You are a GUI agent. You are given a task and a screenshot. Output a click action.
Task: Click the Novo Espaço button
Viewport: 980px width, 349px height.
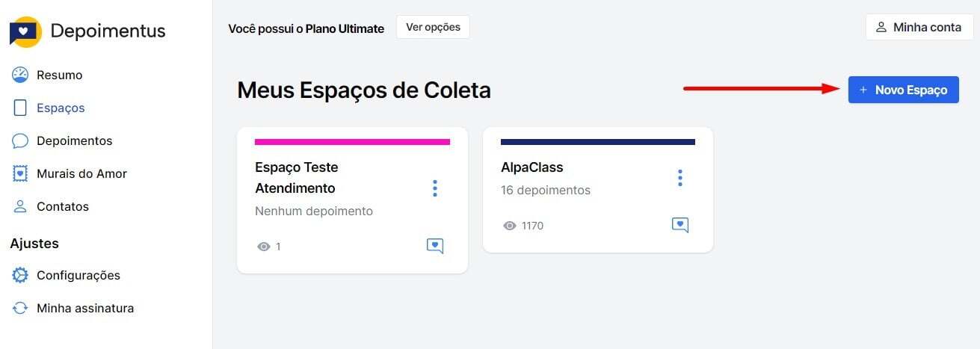(x=903, y=90)
